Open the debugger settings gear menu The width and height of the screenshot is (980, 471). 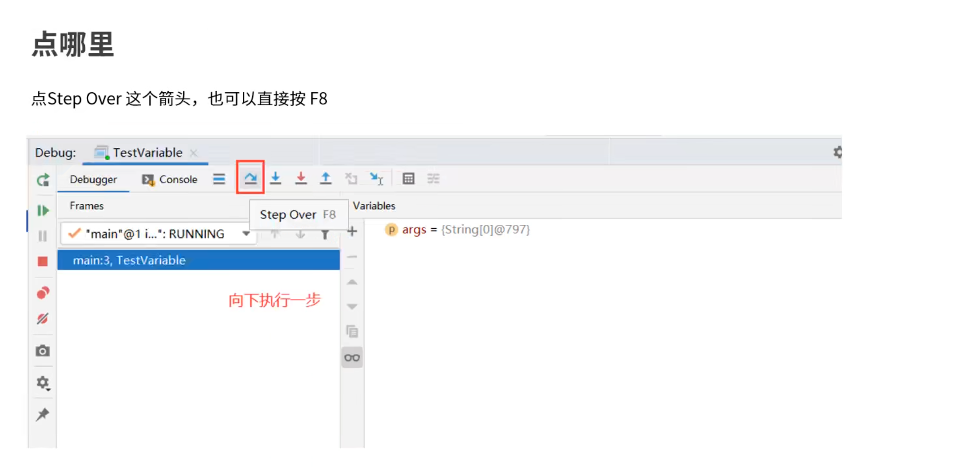pos(43,383)
